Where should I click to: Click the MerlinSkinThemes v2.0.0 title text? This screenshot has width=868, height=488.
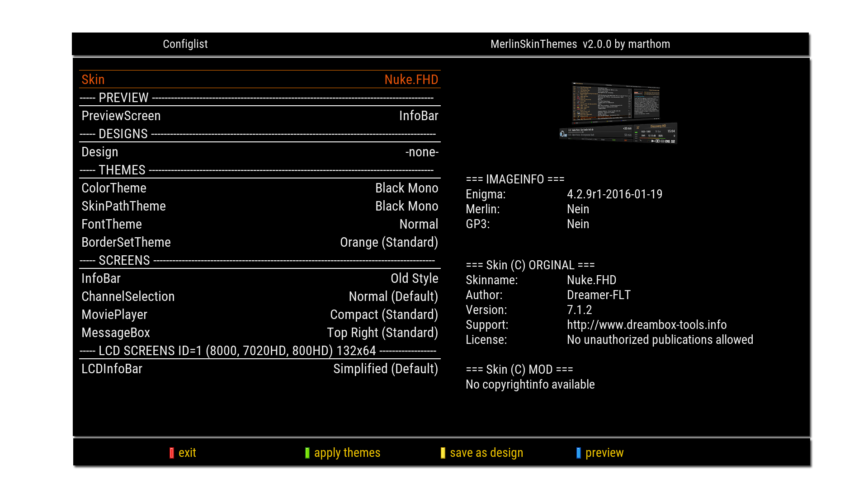[x=580, y=44]
